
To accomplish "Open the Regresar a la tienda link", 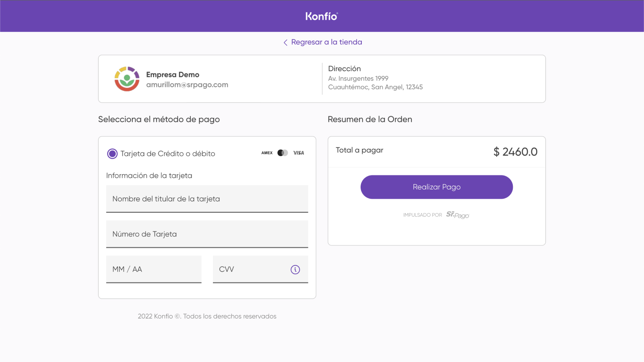I will (x=326, y=42).
